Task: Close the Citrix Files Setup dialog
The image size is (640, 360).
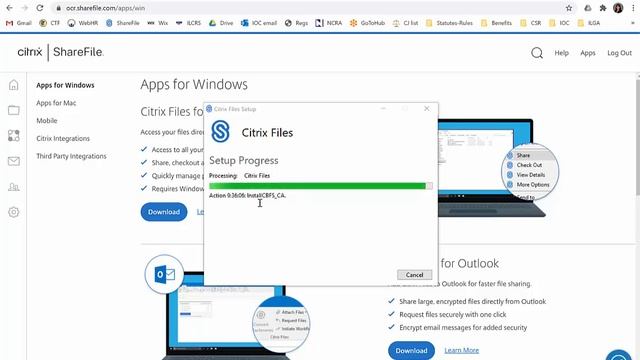Action: 427,109
